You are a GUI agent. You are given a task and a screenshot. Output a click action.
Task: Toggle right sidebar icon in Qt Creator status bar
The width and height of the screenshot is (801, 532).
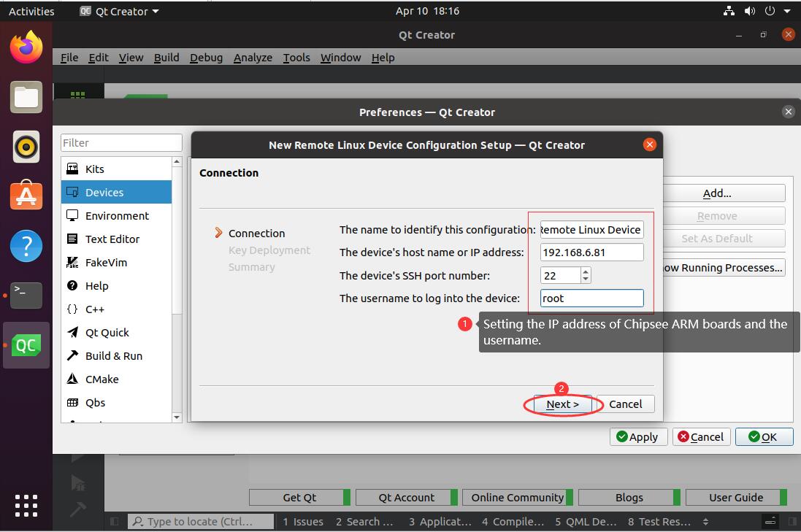point(792,521)
